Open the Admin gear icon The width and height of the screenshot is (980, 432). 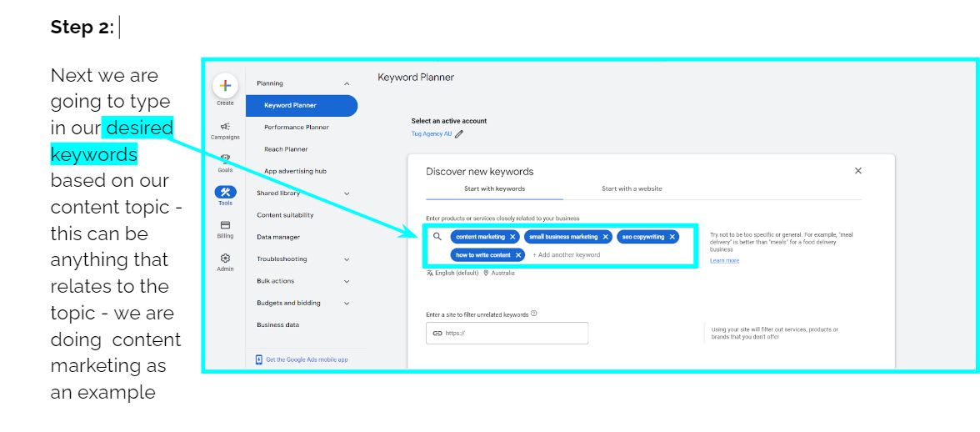(x=225, y=259)
